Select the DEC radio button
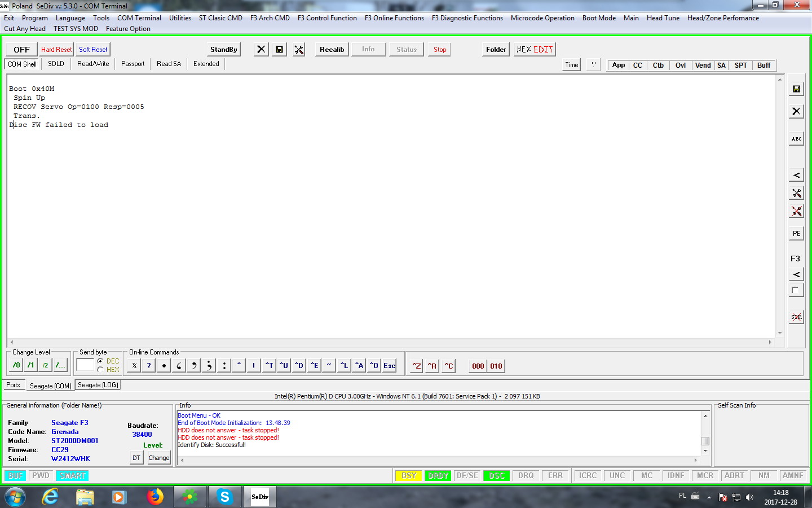Viewport: 812px width, 508px height. click(100, 361)
